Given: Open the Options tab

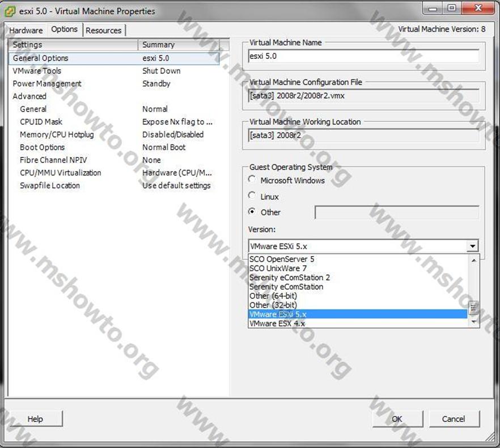Looking at the screenshot, I should 64,29.
